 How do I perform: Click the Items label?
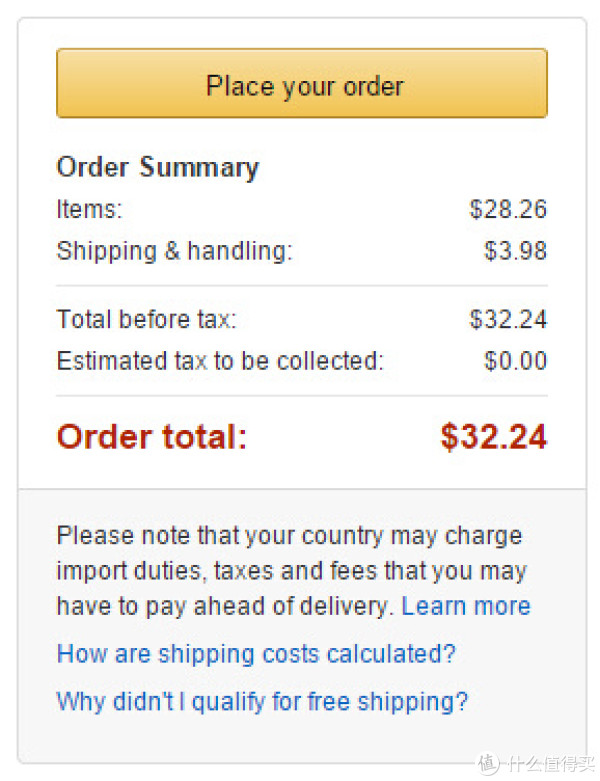(x=90, y=209)
